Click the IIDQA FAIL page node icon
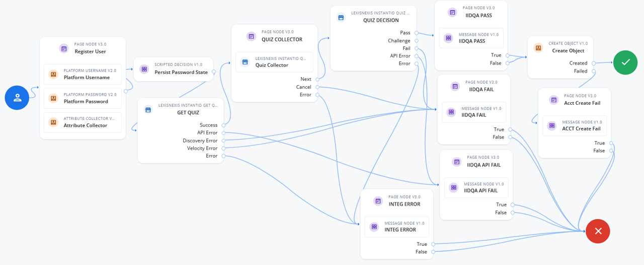Screen dimensions: 644x265 pyautogui.click(x=455, y=86)
